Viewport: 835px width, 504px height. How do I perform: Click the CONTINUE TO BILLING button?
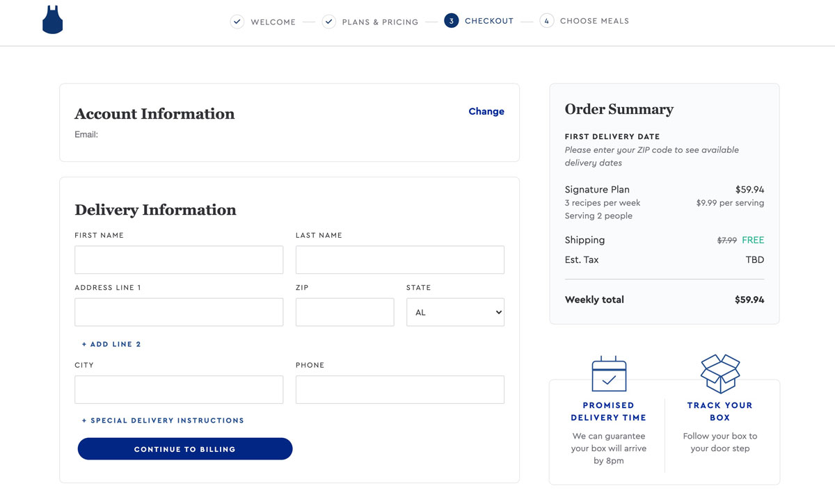pyautogui.click(x=185, y=449)
